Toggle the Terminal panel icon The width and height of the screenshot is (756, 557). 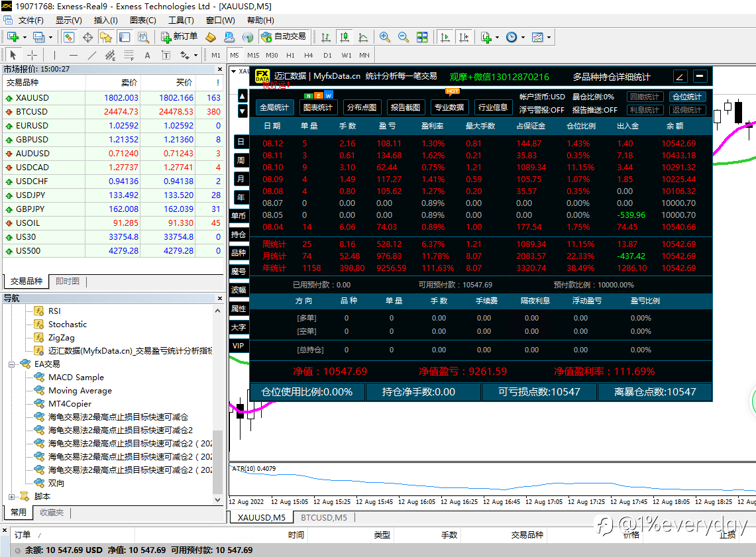pyautogui.click(x=125, y=37)
